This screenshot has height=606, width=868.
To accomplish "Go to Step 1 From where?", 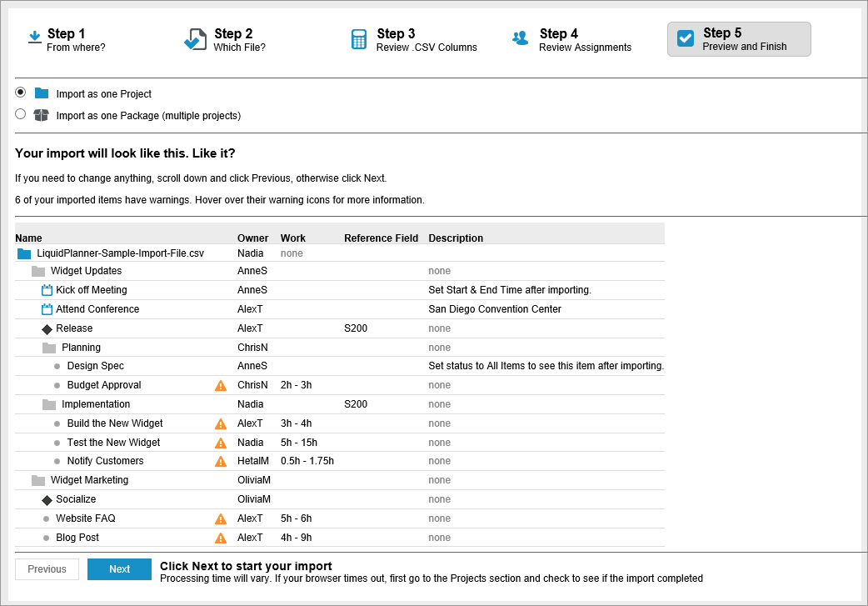I will (x=67, y=39).
